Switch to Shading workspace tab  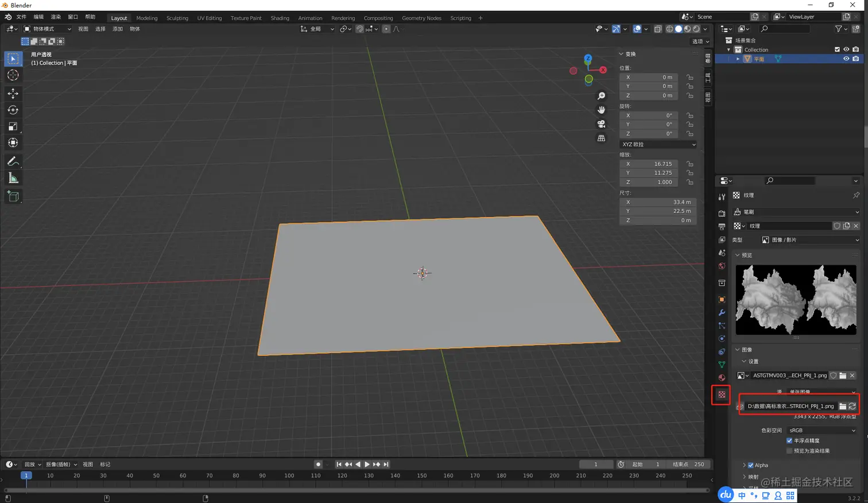(280, 18)
